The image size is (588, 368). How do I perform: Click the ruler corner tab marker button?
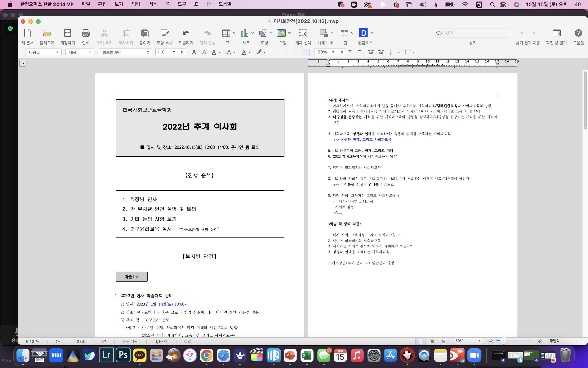point(23,63)
